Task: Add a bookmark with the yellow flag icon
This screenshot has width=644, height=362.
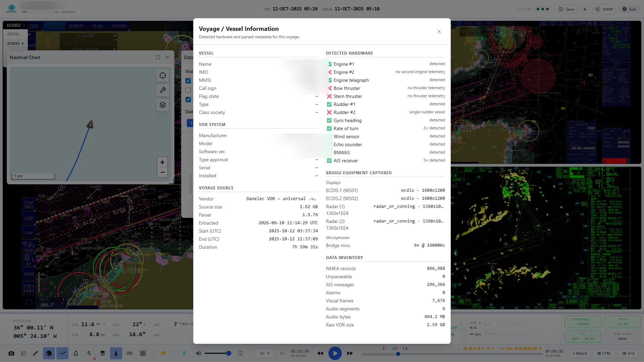Action: (x=163, y=353)
